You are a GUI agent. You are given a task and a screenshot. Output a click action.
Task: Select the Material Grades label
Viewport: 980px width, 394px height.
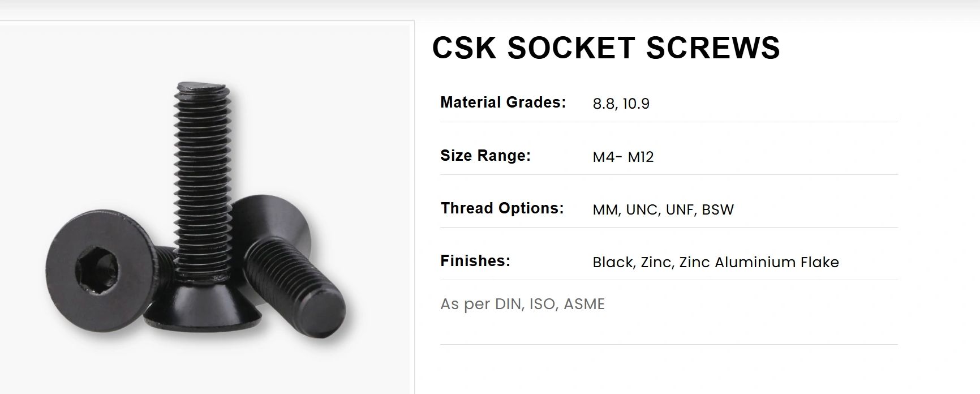(503, 102)
